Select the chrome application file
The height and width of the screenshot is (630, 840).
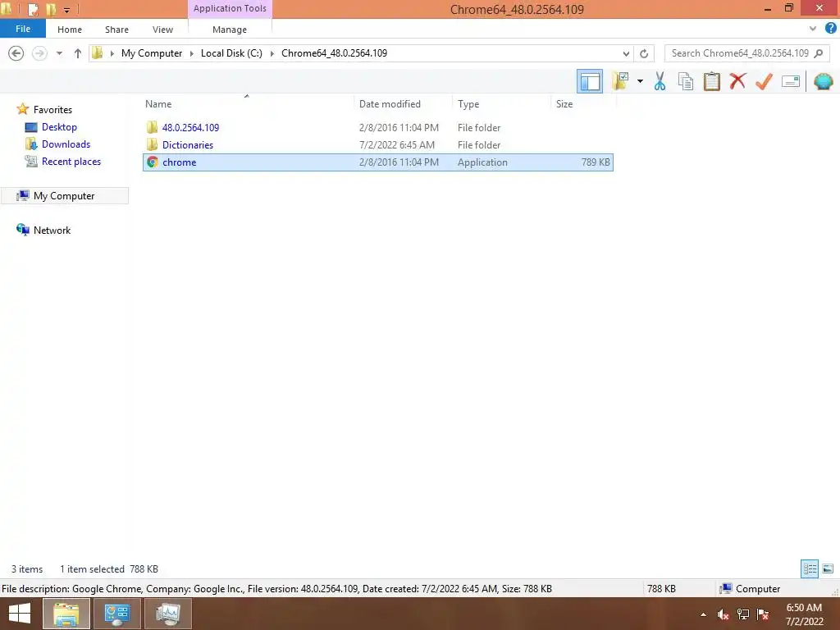[x=377, y=162]
